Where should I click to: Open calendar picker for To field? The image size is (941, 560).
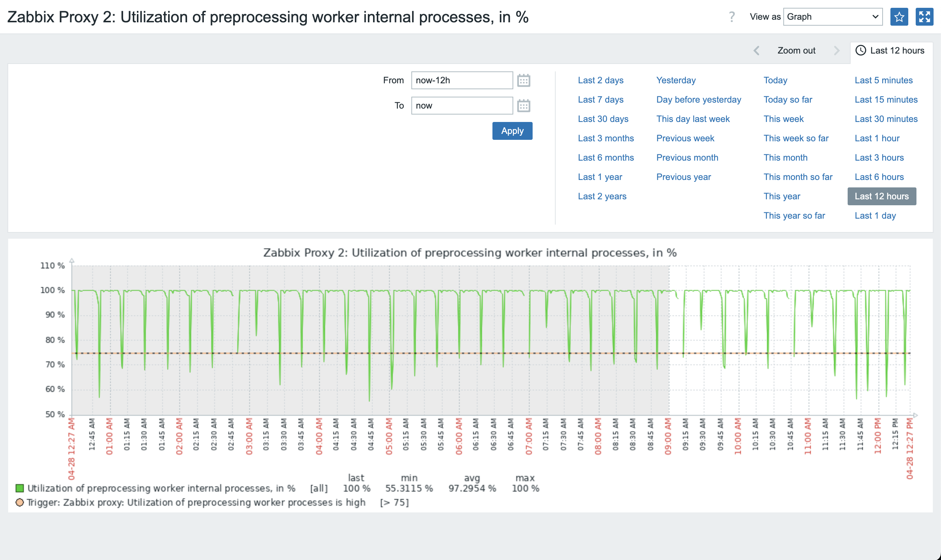(x=523, y=106)
